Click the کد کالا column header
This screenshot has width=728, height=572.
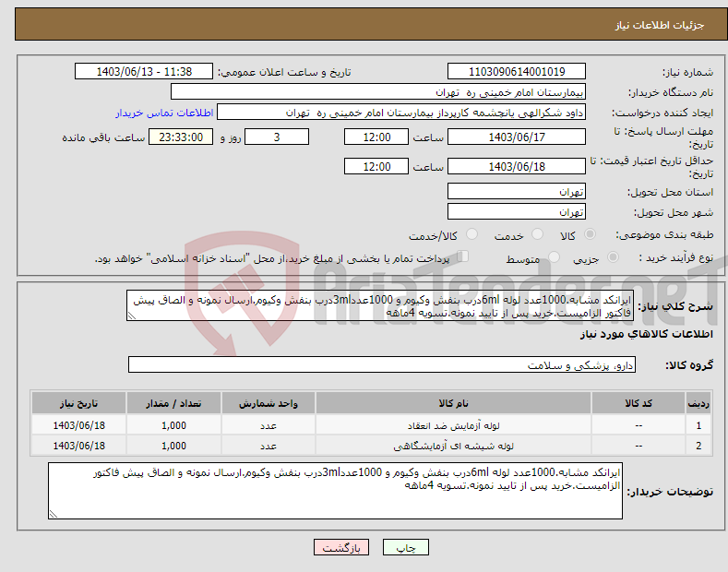[x=638, y=403]
